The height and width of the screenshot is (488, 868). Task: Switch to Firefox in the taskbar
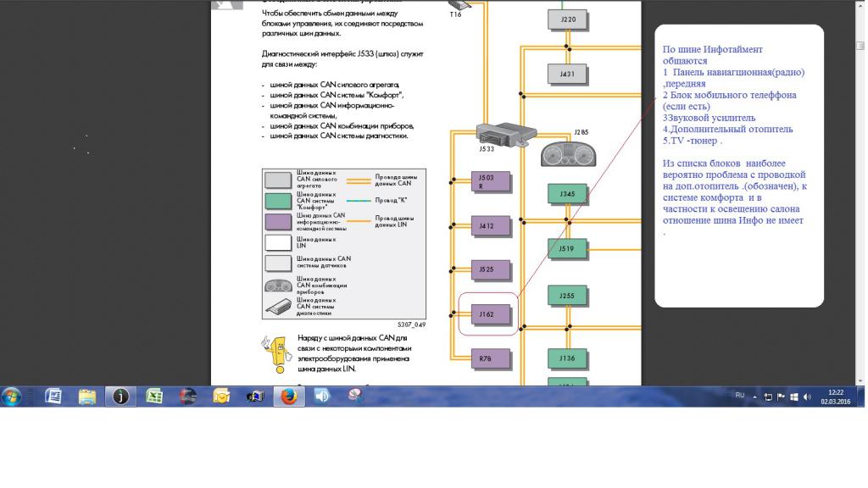click(288, 396)
